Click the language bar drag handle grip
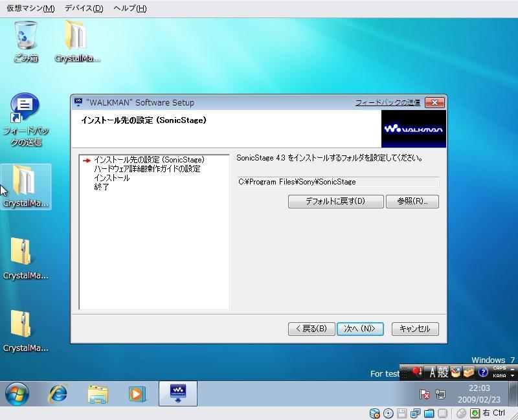The width and height of the screenshot is (518, 420). click(405, 373)
